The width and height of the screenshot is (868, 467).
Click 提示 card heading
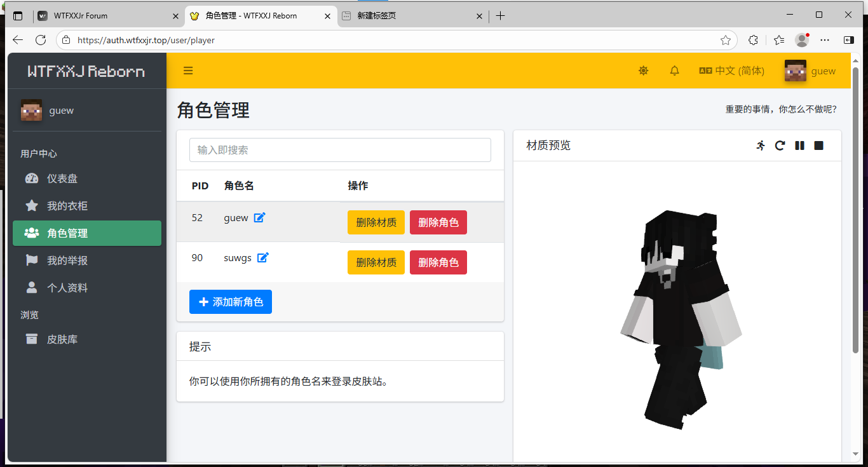coord(200,347)
